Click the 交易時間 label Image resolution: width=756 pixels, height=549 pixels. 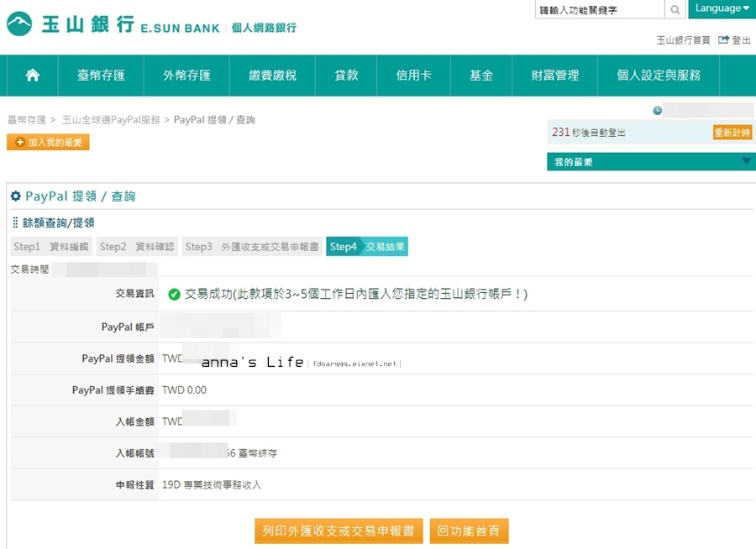tap(30, 269)
